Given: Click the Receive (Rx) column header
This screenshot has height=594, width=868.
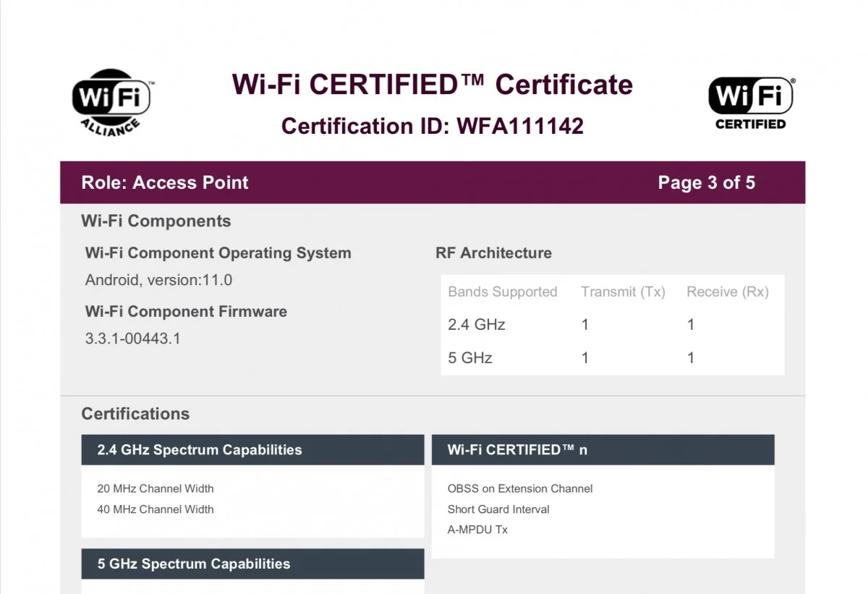Looking at the screenshot, I should coord(728,292).
